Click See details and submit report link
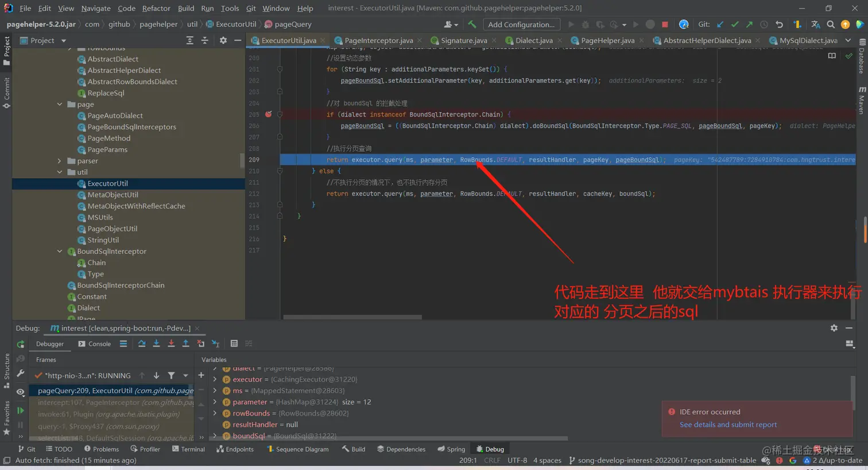Image resolution: width=868 pixels, height=470 pixels. click(728, 425)
